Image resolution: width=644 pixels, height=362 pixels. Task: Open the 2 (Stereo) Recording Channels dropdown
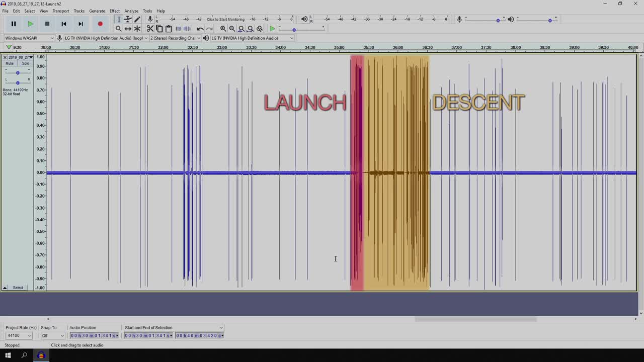pyautogui.click(x=175, y=38)
